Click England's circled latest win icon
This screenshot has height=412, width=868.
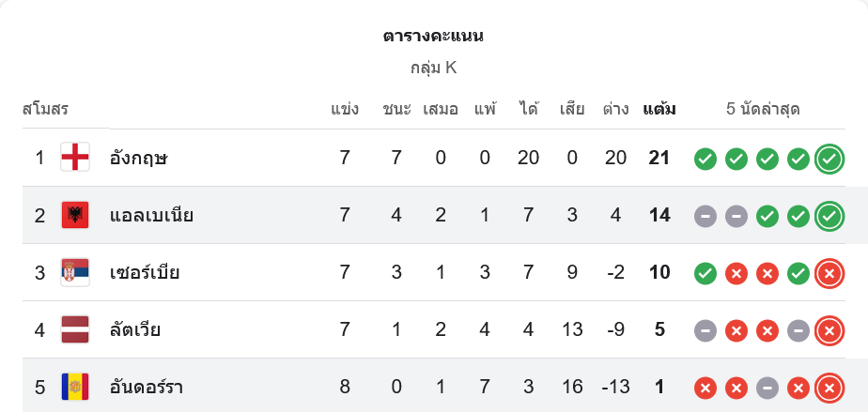(829, 159)
